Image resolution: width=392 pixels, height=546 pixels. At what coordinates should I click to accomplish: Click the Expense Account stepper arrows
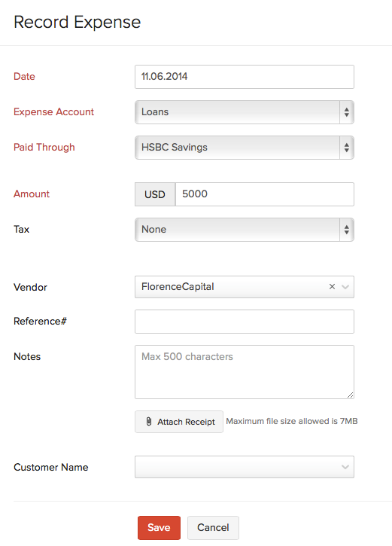tap(347, 112)
